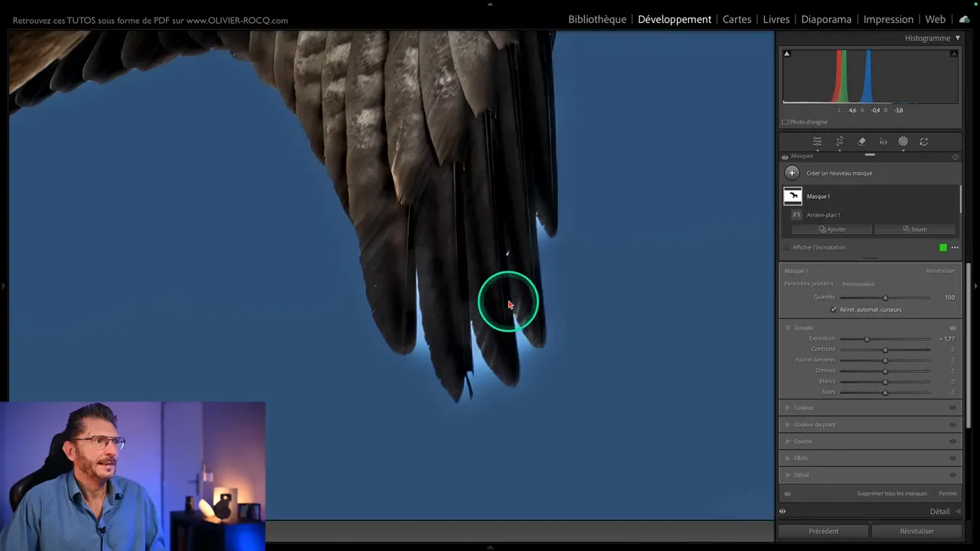The image size is (980, 551).
Task: Collapse the Histogramme panel
Action: 957,38
